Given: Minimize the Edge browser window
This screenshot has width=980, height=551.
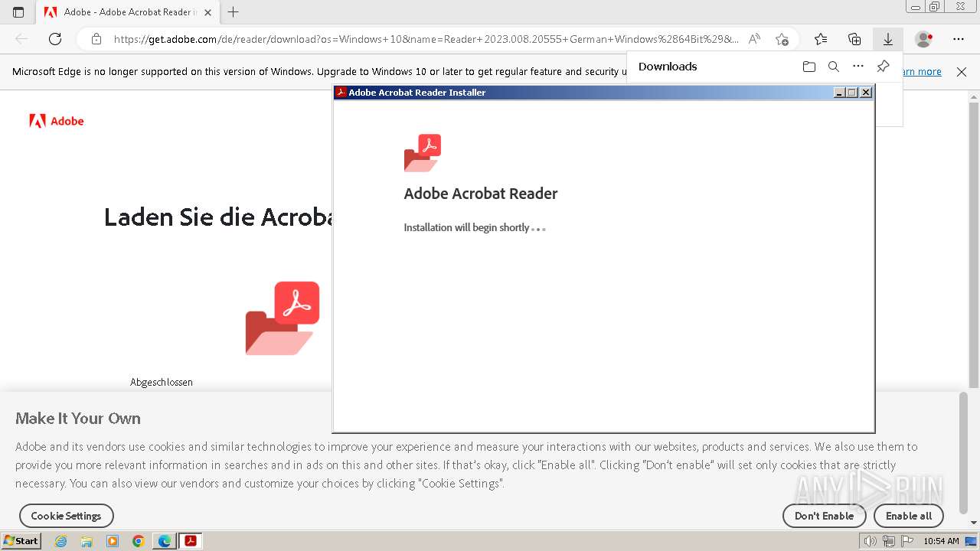Looking at the screenshot, I should pos(915,7).
